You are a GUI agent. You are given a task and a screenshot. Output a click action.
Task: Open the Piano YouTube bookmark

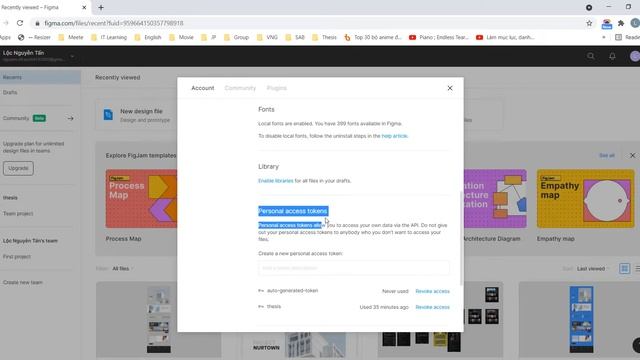click(439, 37)
